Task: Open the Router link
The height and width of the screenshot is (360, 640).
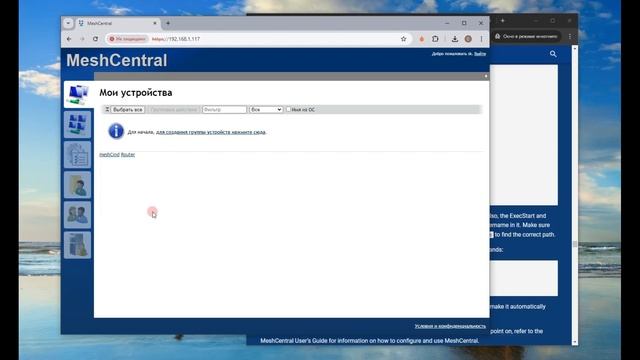Action: click(128, 155)
